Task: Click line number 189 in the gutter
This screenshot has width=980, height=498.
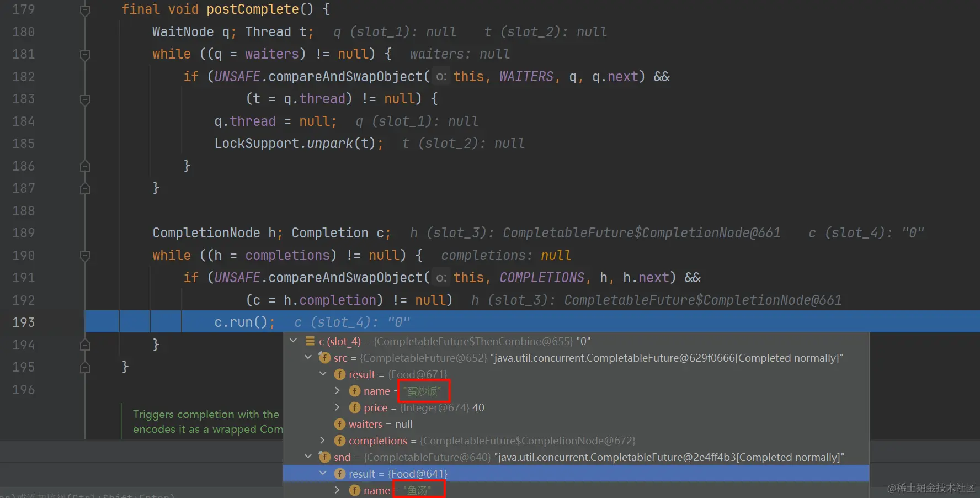Action: click(24, 232)
